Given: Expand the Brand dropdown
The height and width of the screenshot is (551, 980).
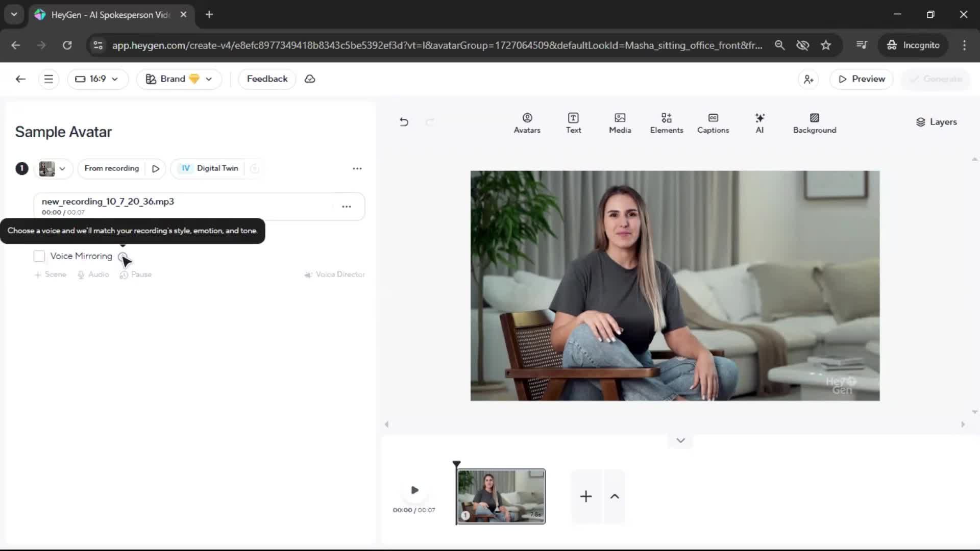Looking at the screenshot, I should pyautogui.click(x=179, y=79).
